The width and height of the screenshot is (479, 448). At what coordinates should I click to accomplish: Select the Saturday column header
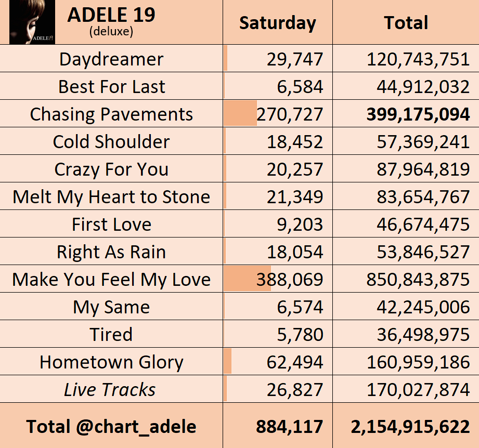tap(277, 22)
